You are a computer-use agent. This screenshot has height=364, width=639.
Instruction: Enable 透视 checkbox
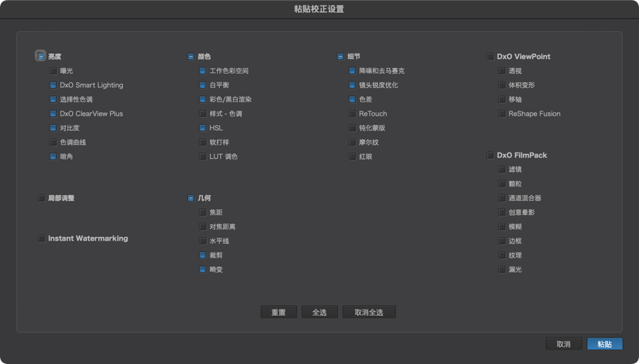tap(502, 71)
